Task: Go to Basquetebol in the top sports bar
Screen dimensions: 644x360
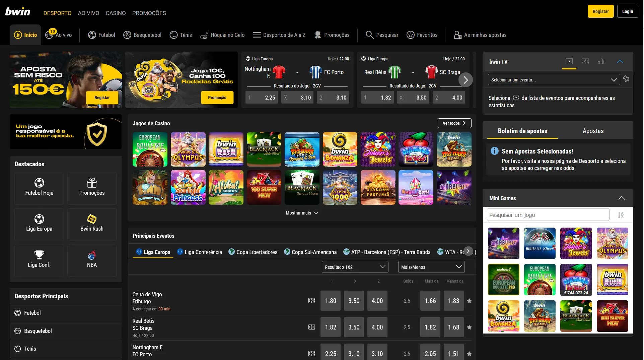Action: click(x=142, y=35)
